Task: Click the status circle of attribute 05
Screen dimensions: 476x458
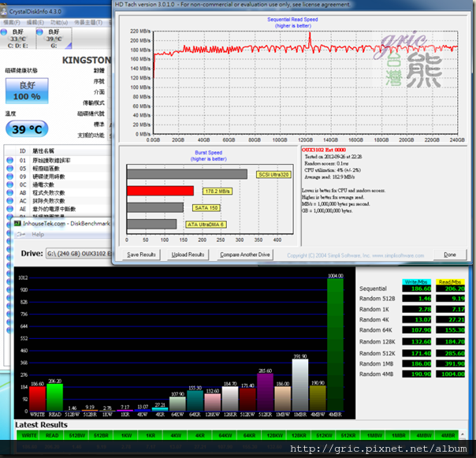Action: coord(9,168)
